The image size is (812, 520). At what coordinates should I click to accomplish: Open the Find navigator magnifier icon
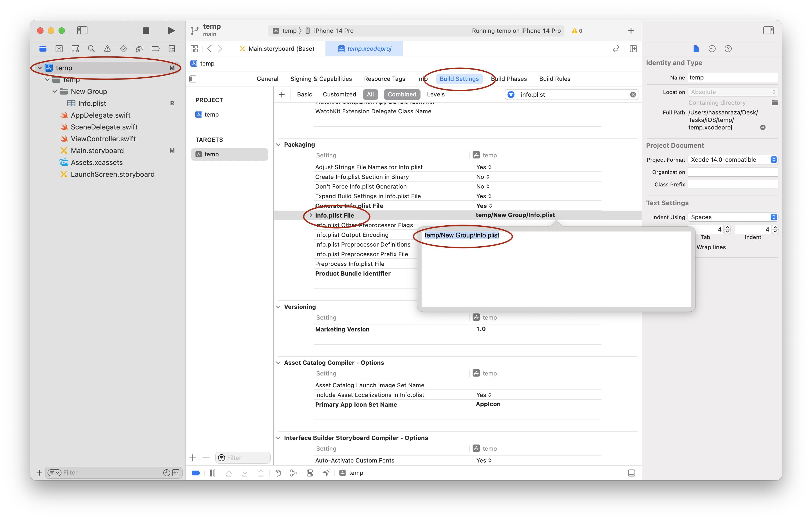(91, 49)
